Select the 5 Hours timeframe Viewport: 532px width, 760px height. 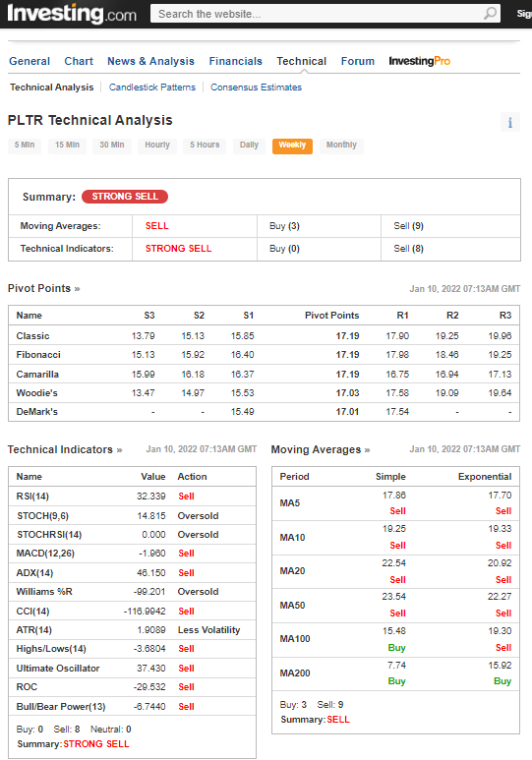point(205,145)
